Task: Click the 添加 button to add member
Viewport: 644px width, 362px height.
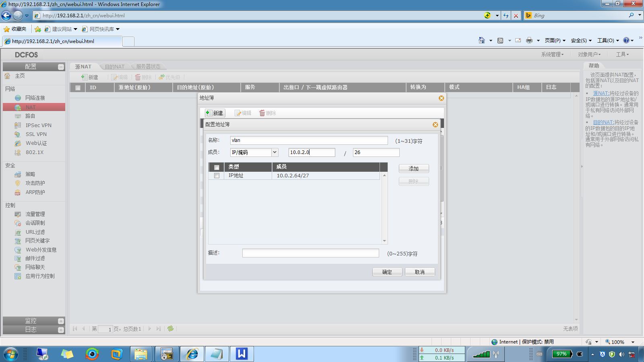Action: [414, 169]
